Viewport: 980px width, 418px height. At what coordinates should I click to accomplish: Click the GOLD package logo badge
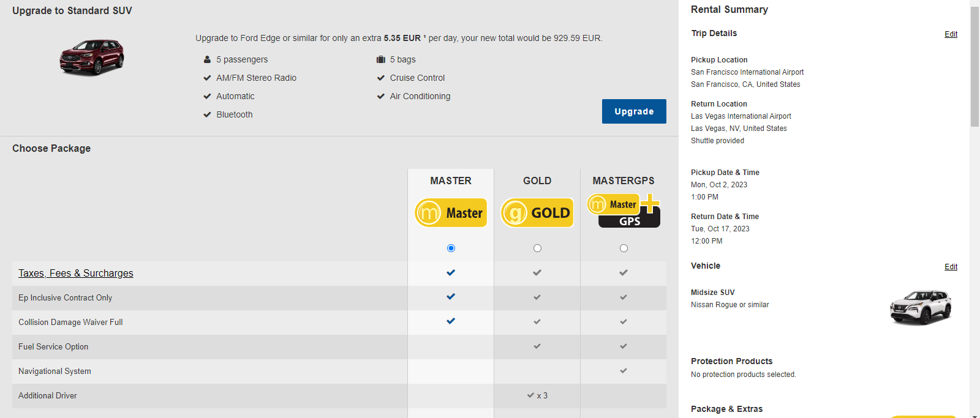(537, 213)
